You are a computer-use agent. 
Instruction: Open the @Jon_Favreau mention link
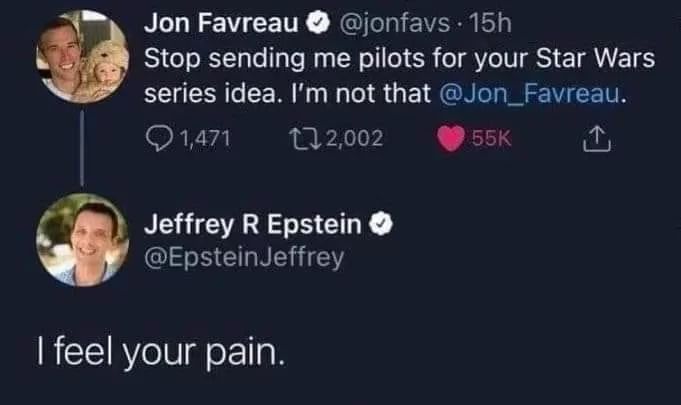click(532, 97)
